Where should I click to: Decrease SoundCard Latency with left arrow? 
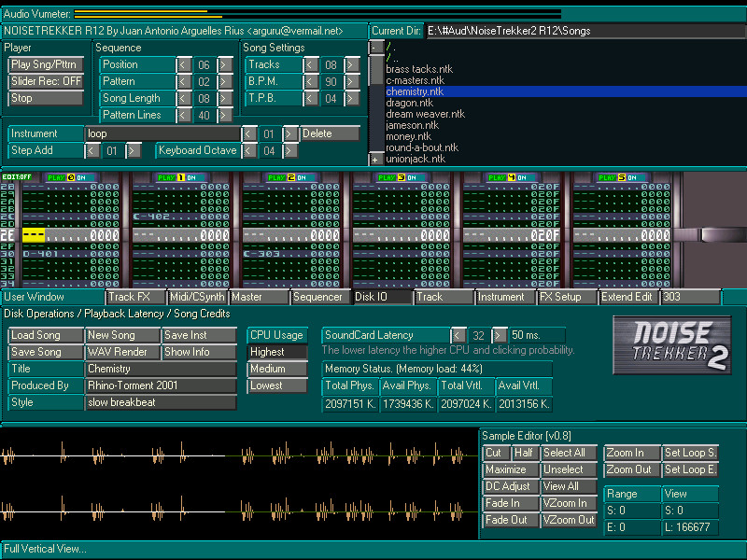pos(458,336)
